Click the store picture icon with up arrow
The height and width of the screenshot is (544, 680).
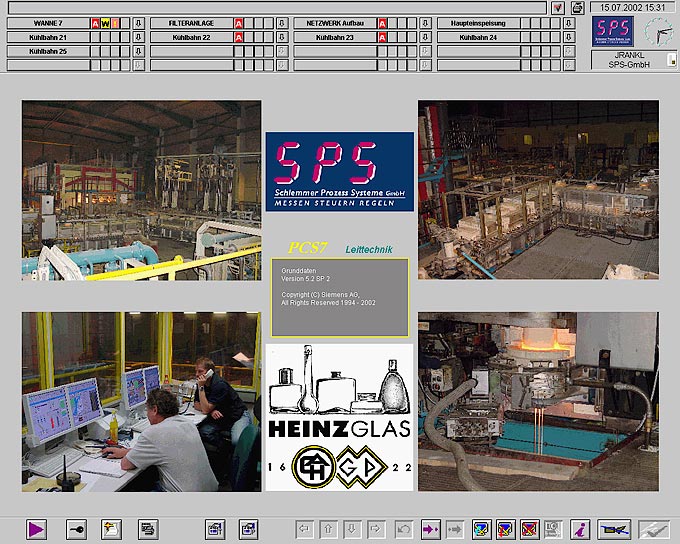(215, 529)
